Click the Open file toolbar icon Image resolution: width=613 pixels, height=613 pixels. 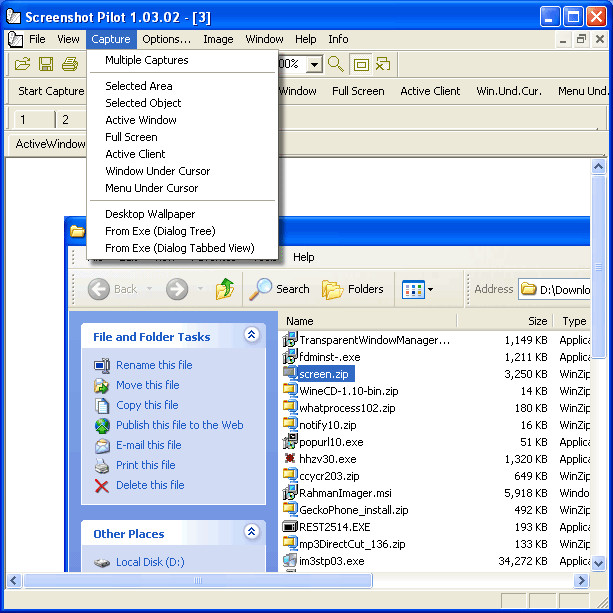point(23,63)
